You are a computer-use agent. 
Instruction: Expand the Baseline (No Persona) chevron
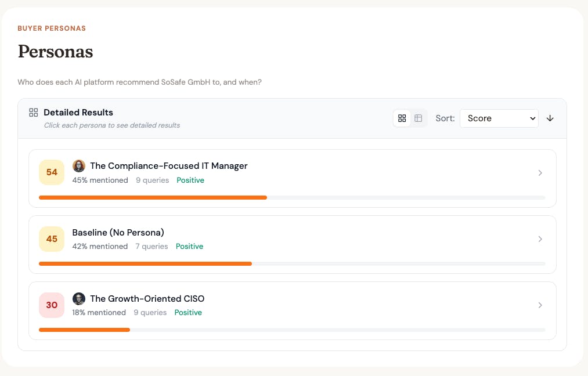pyautogui.click(x=540, y=239)
